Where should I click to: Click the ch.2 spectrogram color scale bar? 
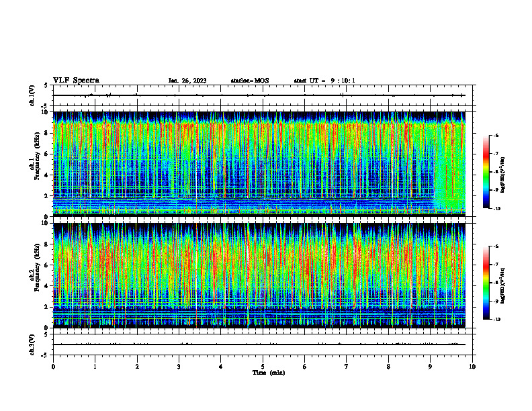(486, 283)
